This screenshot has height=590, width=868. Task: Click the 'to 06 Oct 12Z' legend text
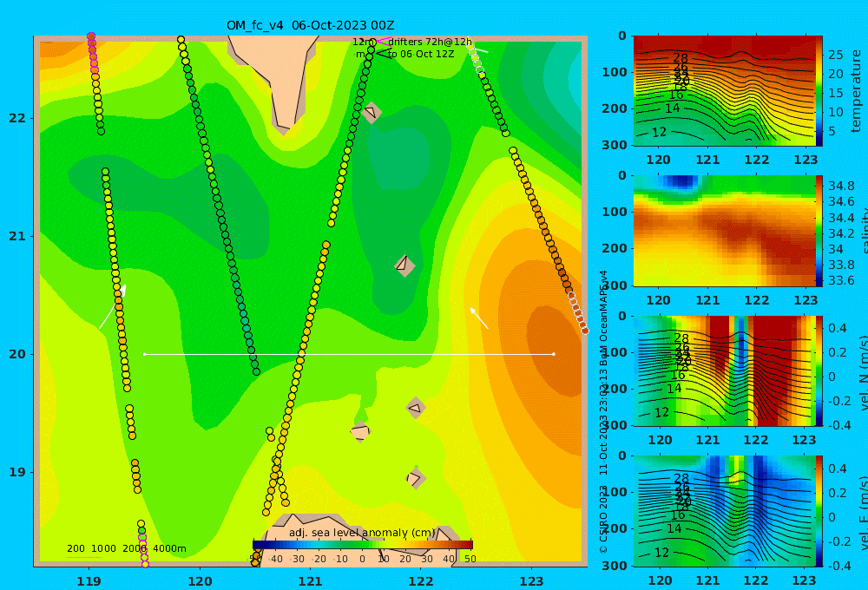click(x=421, y=54)
